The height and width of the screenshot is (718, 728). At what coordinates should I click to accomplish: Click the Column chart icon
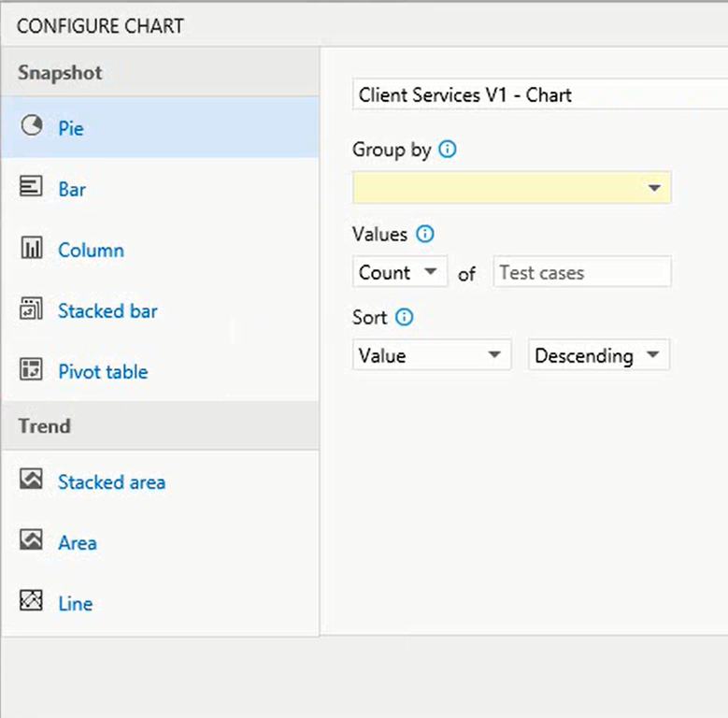(31, 247)
